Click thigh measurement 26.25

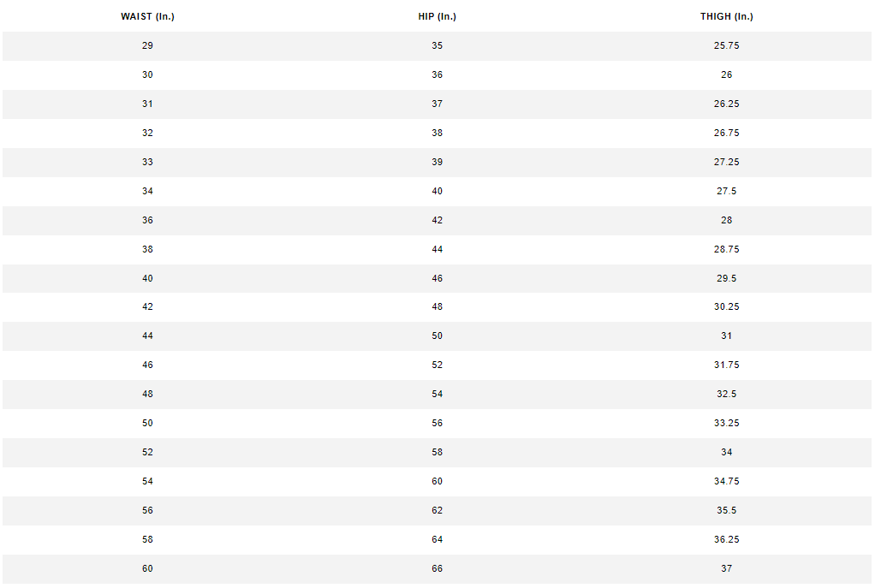pos(726,104)
